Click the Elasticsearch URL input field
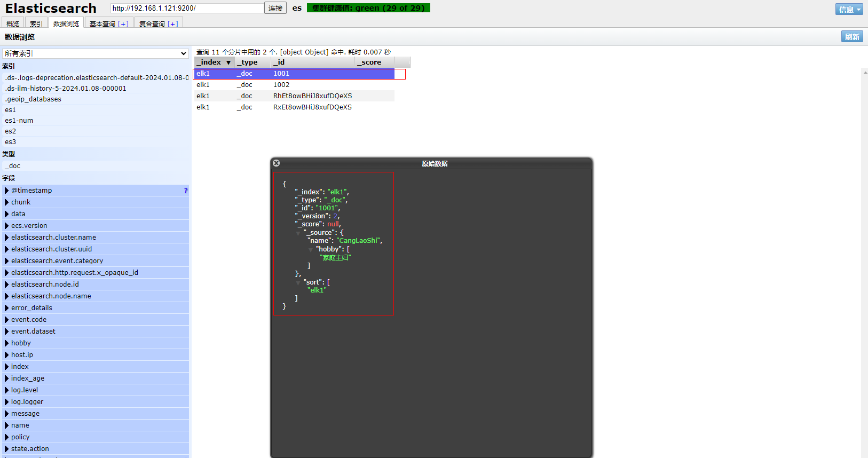 pos(187,8)
